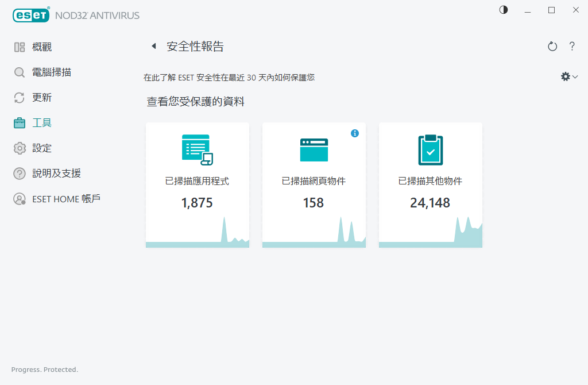Open help using the question mark icon
Image resolution: width=588 pixels, height=385 pixels.
(572, 47)
